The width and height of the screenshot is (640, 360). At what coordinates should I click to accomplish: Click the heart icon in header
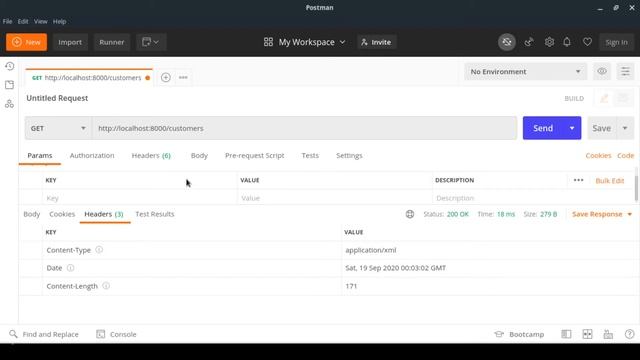pos(587,42)
